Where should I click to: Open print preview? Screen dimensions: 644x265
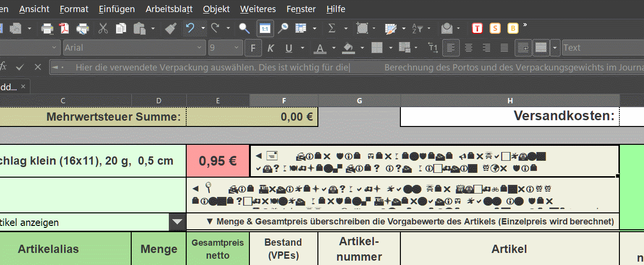(x=82, y=28)
